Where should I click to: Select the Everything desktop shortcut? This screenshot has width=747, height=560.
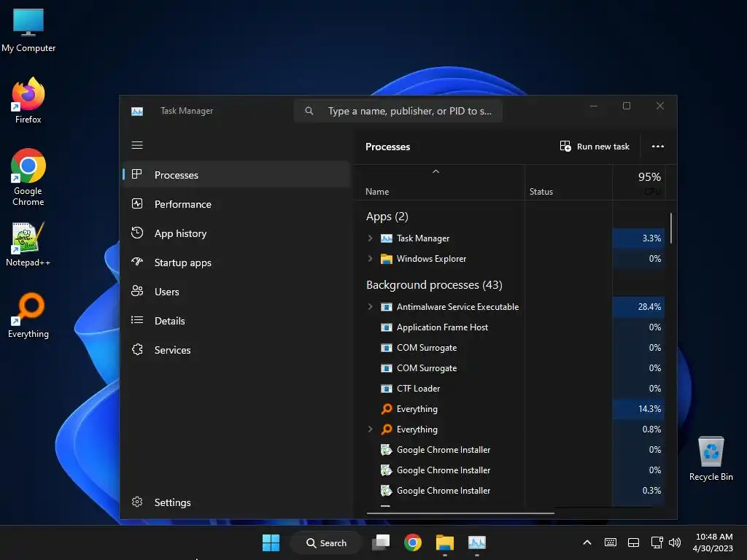pos(28,315)
